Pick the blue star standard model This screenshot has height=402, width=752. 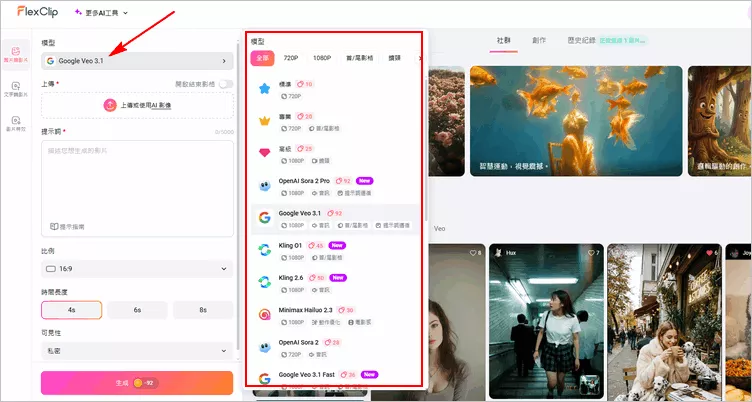coord(264,89)
